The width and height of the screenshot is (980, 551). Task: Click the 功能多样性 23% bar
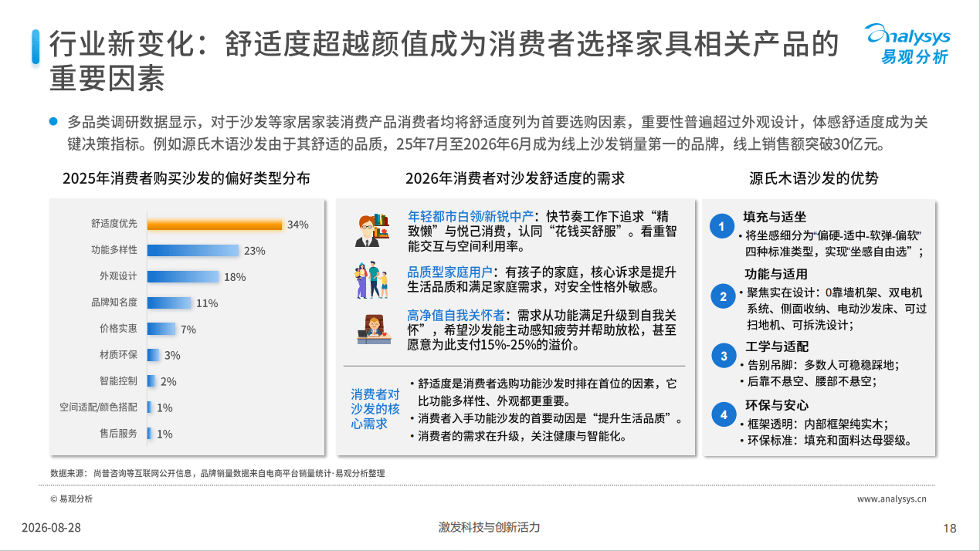(193, 250)
